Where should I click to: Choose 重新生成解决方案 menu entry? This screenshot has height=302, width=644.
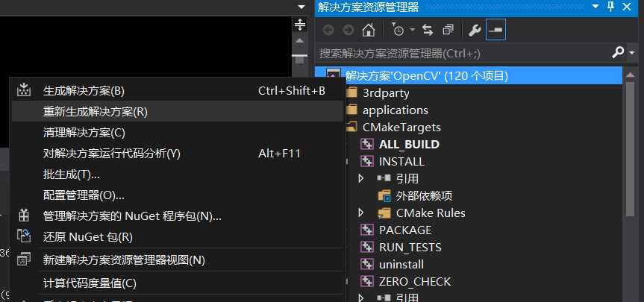[177, 112]
